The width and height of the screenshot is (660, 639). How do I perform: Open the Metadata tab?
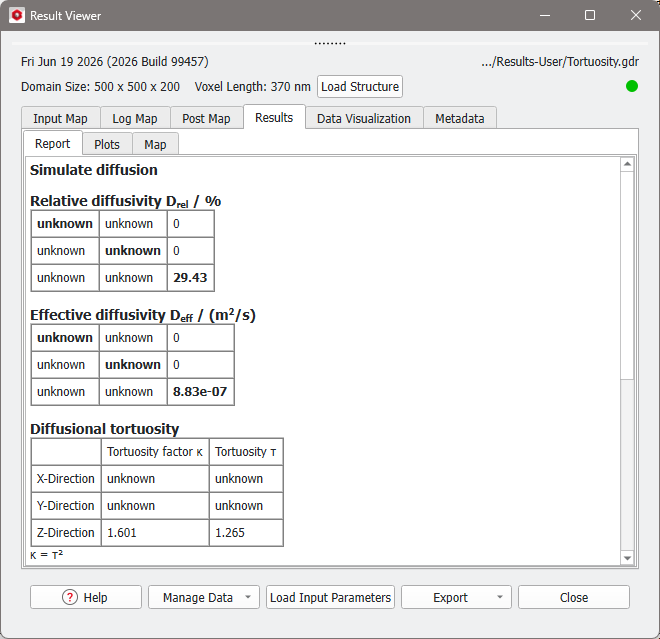(x=460, y=118)
